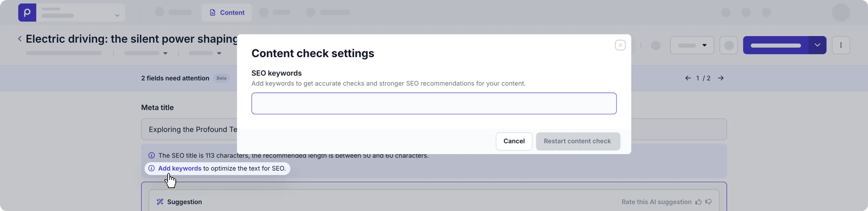Image resolution: width=868 pixels, height=211 pixels.
Task: Give thumbs up to the AI suggestion
Action: pyautogui.click(x=698, y=202)
